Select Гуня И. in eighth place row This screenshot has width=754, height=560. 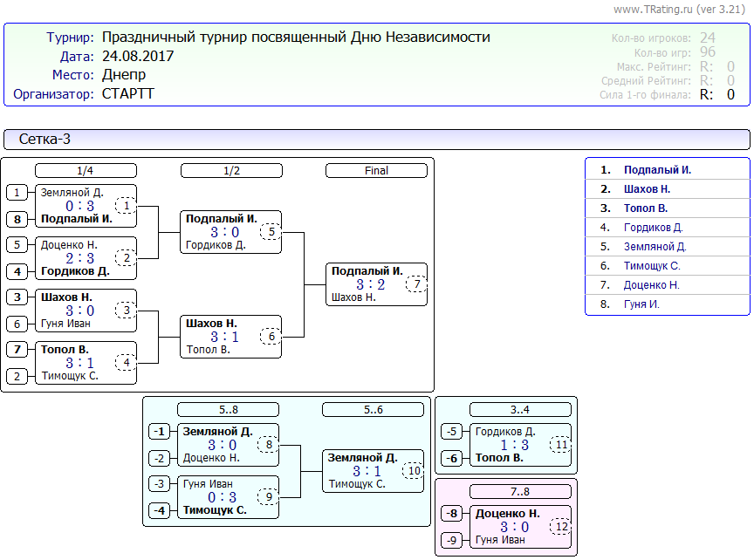641,304
